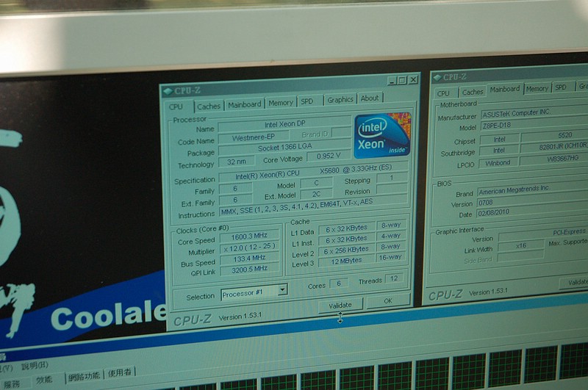588x390 pixels.
Task: Open the Processor #1 selection dropdown
Action: [254, 292]
